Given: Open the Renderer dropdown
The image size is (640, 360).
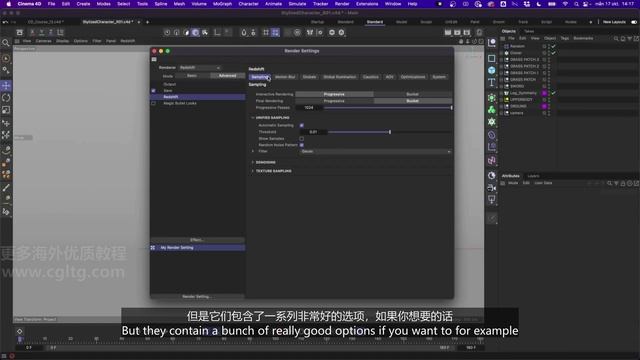Looking at the screenshot, I should click(x=200, y=68).
